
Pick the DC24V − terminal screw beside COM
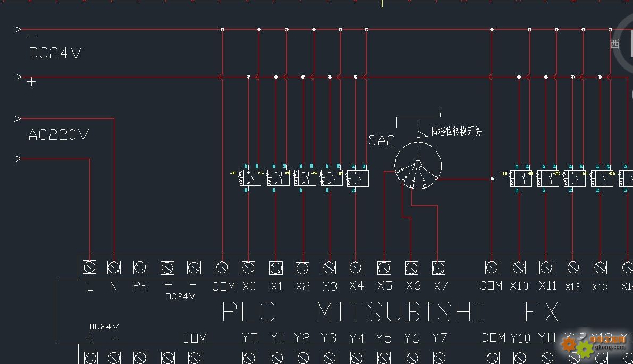tap(194, 267)
